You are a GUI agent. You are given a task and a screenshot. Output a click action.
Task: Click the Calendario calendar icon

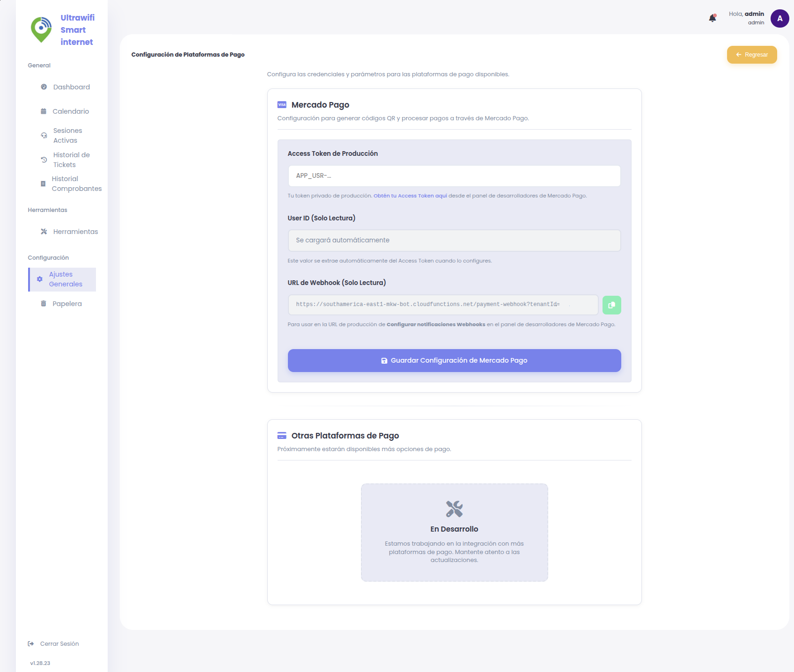pos(44,111)
